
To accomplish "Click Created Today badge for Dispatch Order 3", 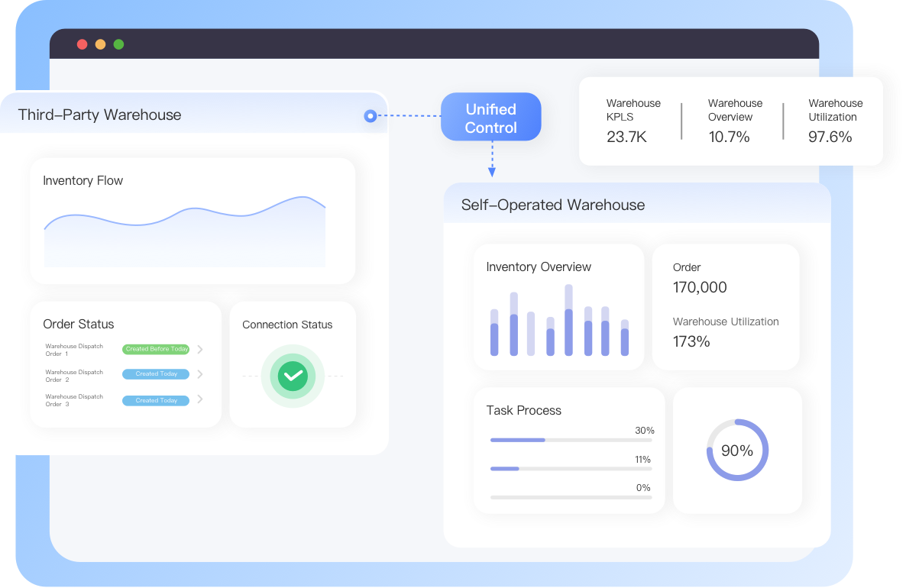I will tap(156, 400).
